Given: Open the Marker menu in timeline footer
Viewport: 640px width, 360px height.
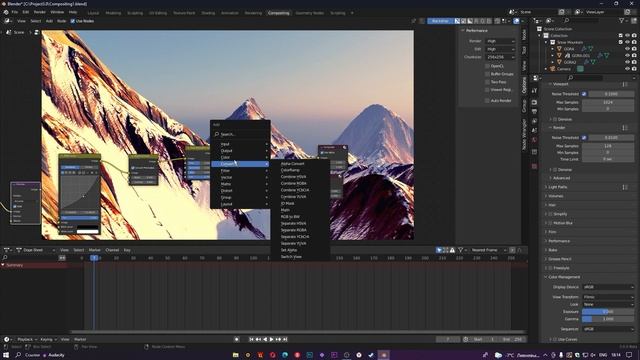Looking at the screenshot, I should [80, 339].
